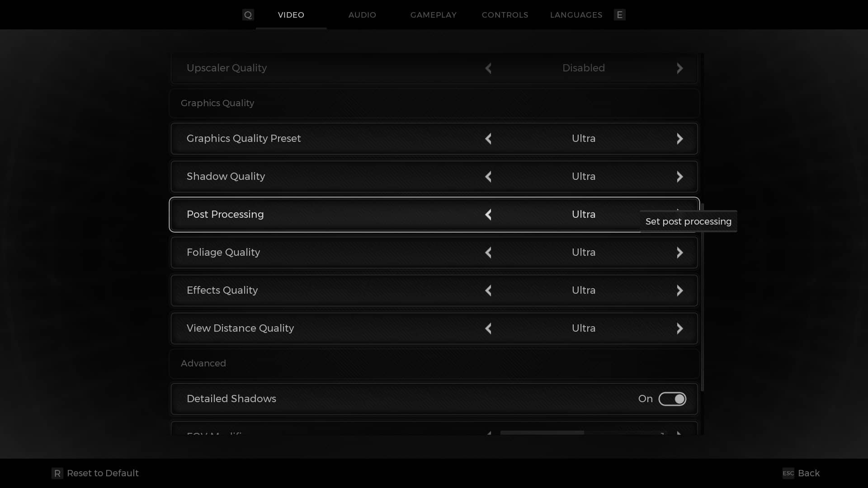Click the Shadow Quality Ultra value

click(x=584, y=177)
